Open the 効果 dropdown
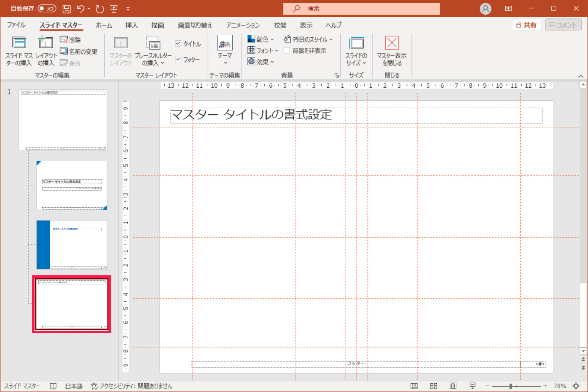The height and width of the screenshot is (392, 588). click(260, 62)
